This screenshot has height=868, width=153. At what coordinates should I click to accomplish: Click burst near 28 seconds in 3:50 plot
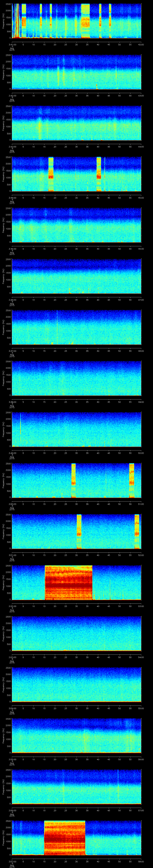click(73, 480)
